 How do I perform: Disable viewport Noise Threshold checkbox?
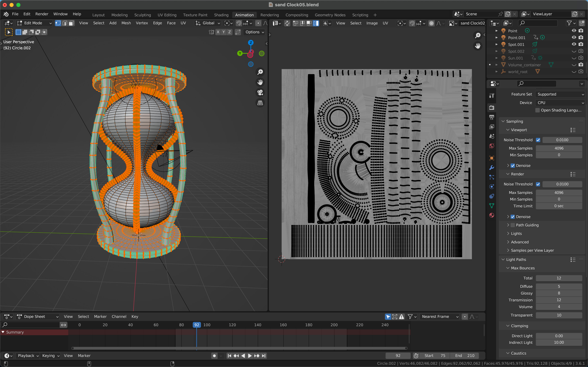point(538,140)
